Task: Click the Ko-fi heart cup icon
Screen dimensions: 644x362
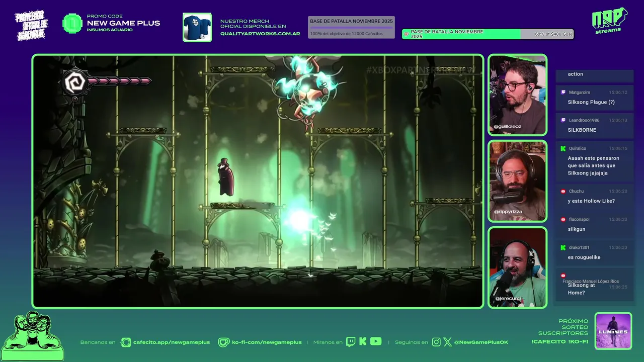Action: pos(223,342)
